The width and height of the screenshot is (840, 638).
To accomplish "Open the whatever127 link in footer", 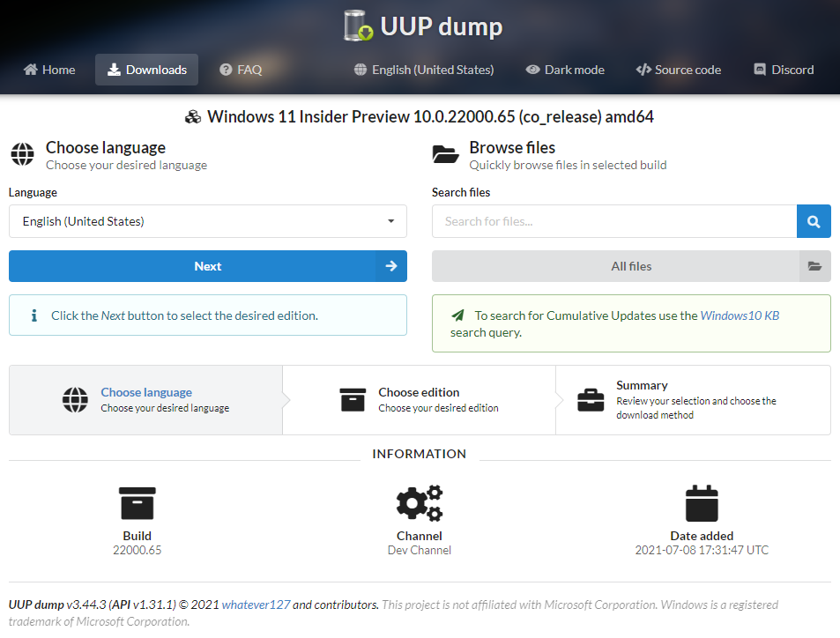I will pos(256,605).
